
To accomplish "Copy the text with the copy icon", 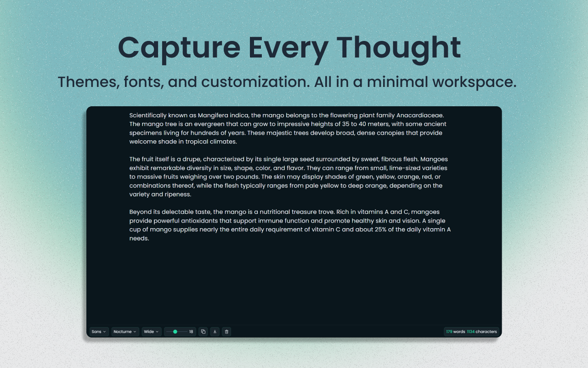I will coord(203,332).
